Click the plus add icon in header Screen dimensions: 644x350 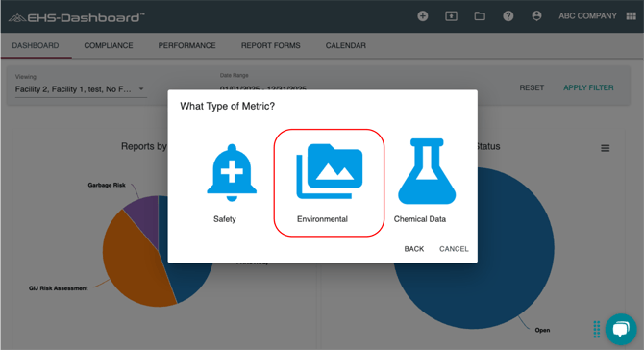pos(423,16)
